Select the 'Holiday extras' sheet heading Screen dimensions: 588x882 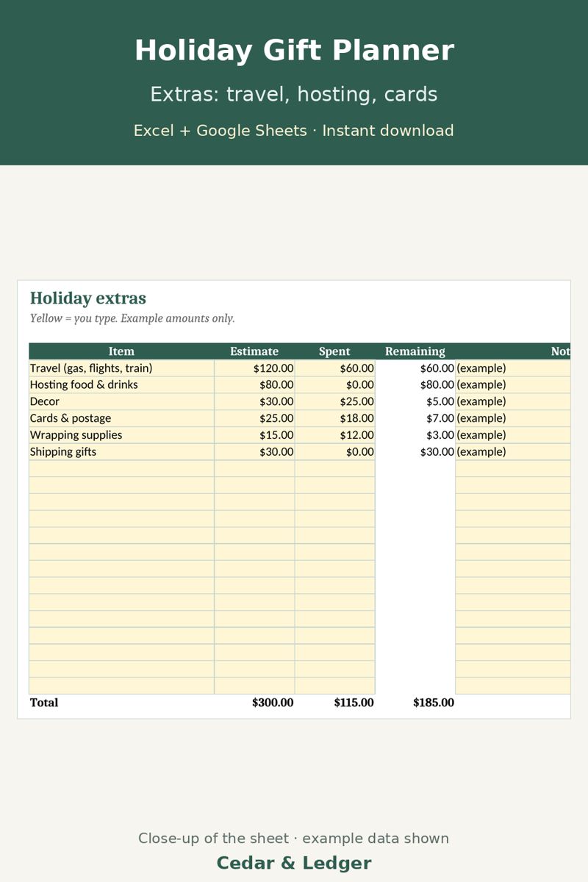coord(88,298)
